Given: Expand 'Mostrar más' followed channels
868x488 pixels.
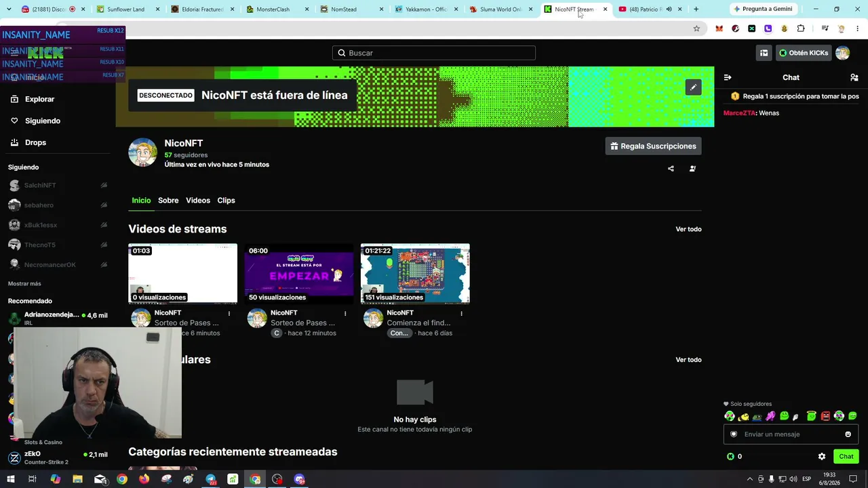Looking at the screenshot, I should click(24, 284).
